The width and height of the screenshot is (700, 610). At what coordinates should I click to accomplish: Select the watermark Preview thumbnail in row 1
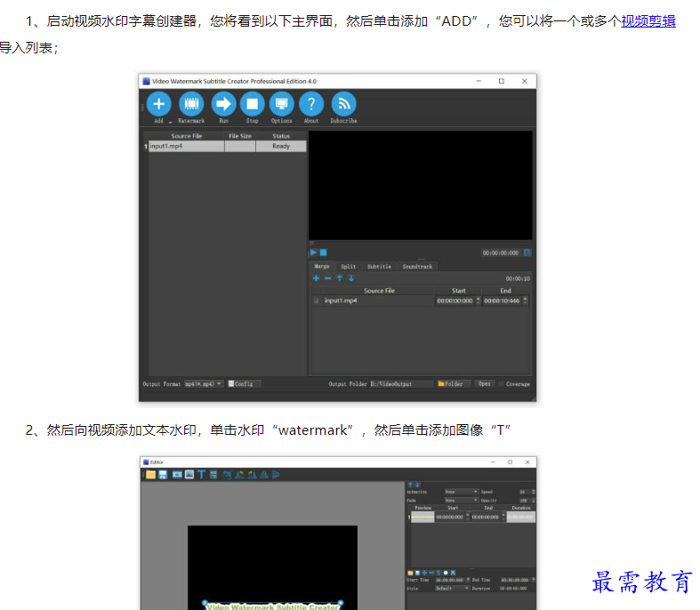coord(422,518)
